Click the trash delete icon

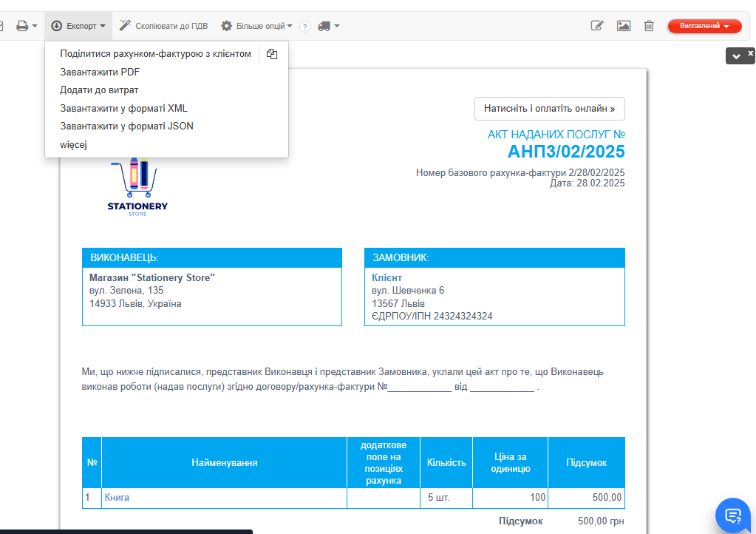[649, 26]
